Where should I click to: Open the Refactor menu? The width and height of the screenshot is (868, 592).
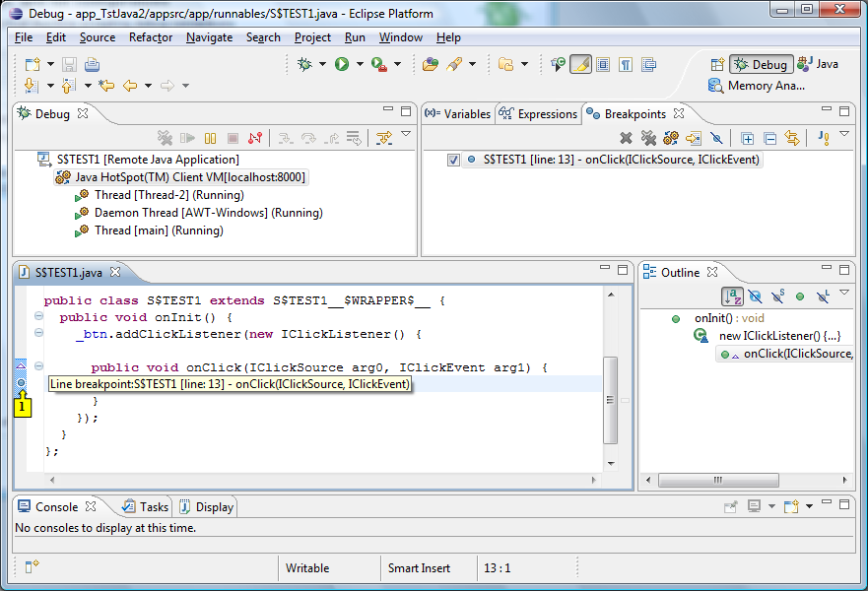click(150, 37)
